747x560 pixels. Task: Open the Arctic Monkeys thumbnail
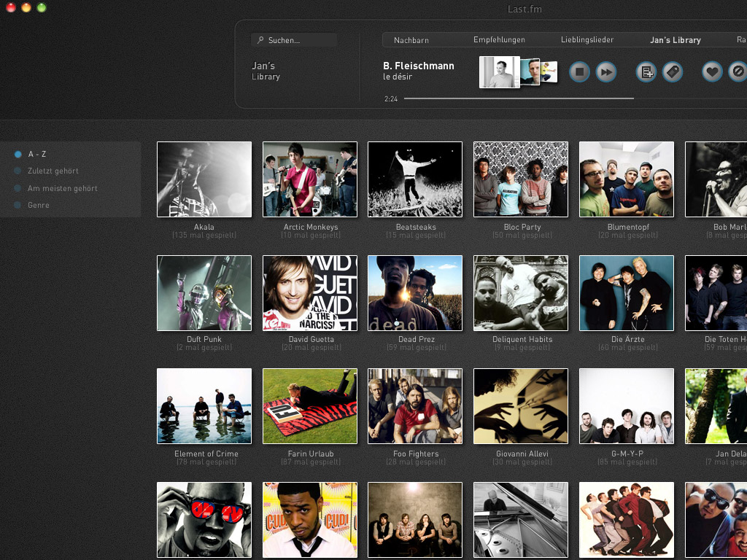click(309, 179)
